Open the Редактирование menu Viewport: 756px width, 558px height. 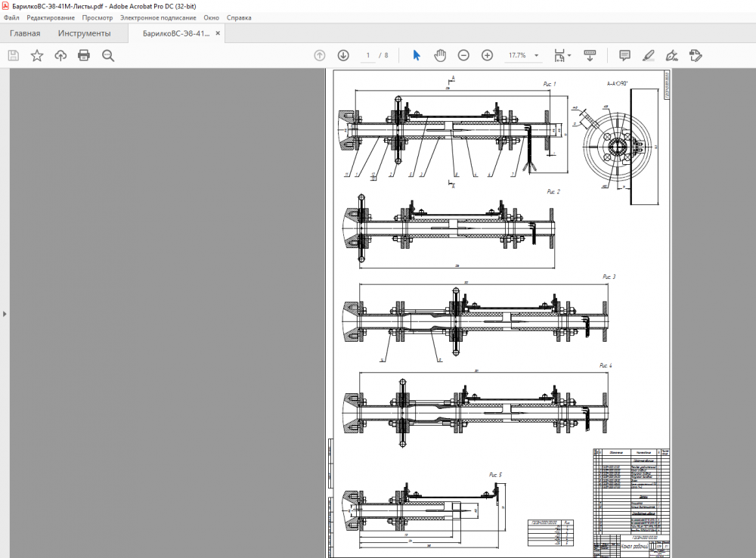coord(51,17)
